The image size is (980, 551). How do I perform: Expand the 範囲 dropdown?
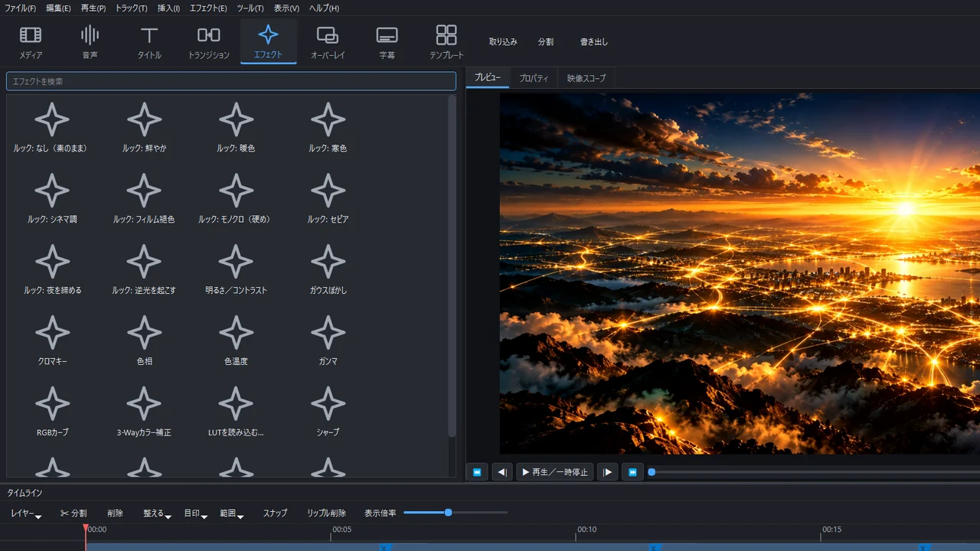(x=231, y=513)
